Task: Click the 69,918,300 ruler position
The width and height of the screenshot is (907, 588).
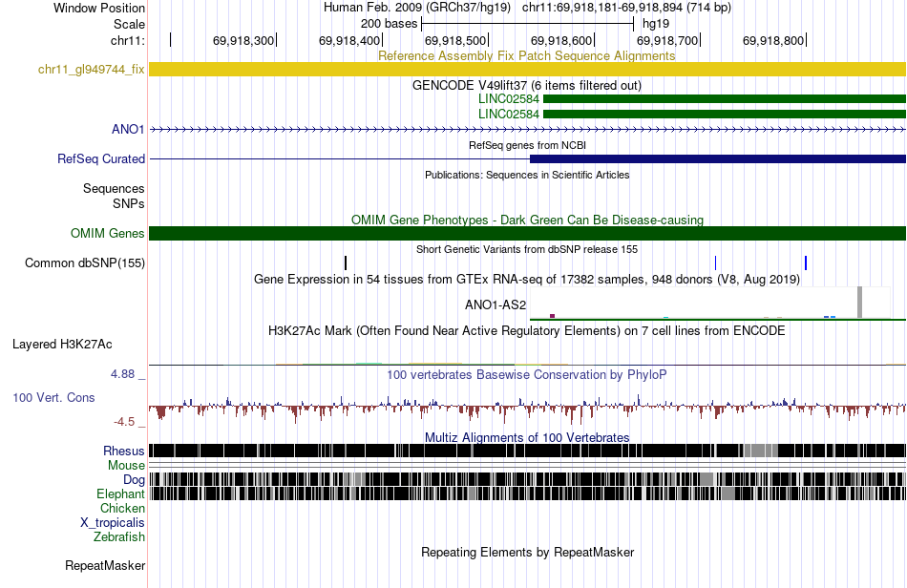Action: [x=243, y=40]
